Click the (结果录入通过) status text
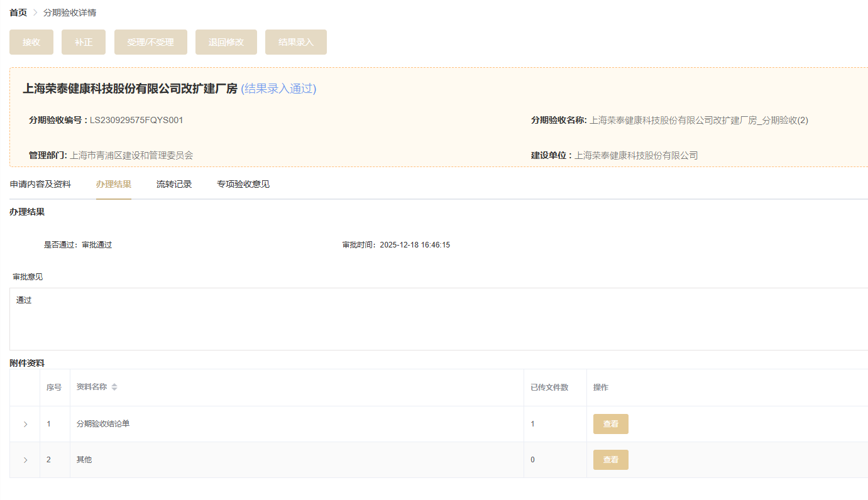Viewport: 868px width, 500px height. [278, 89]
